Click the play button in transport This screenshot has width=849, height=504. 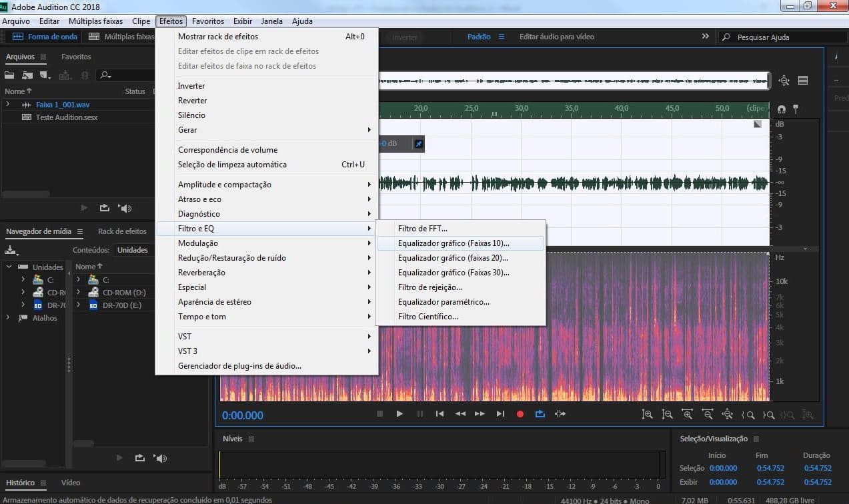click(399, 414)
